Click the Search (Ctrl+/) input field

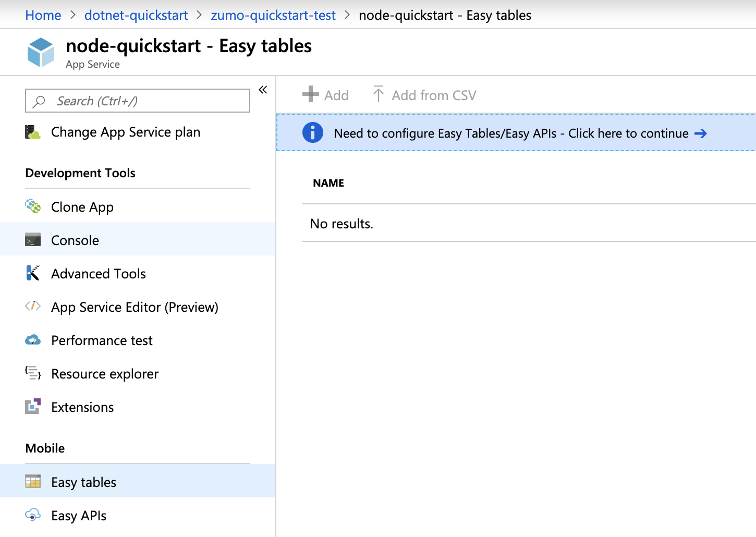[137, 101]
